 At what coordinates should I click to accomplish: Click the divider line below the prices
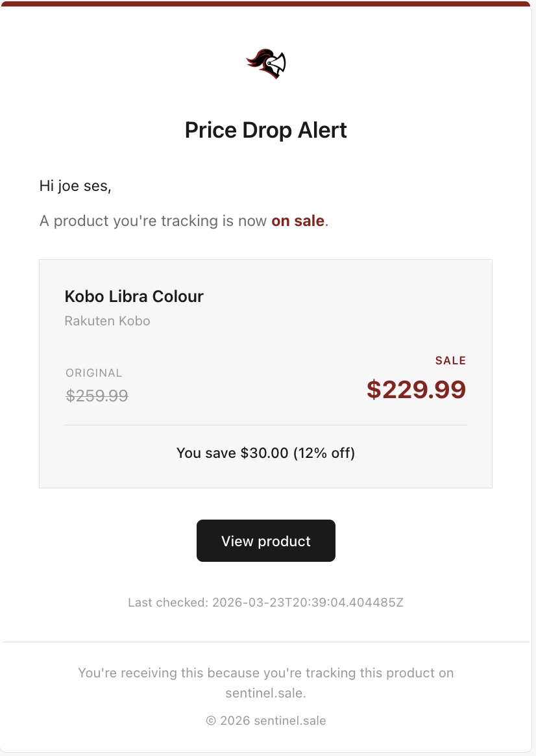coord(266,425)
